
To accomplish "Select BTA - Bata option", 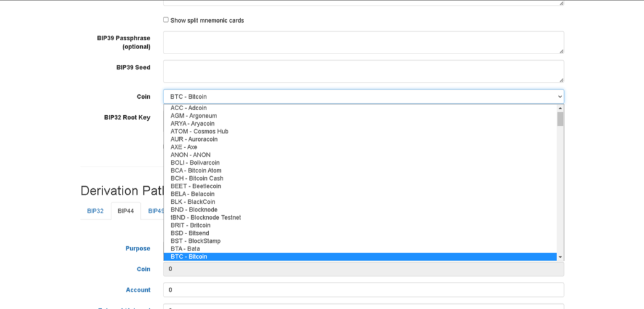I will point(360,249).
